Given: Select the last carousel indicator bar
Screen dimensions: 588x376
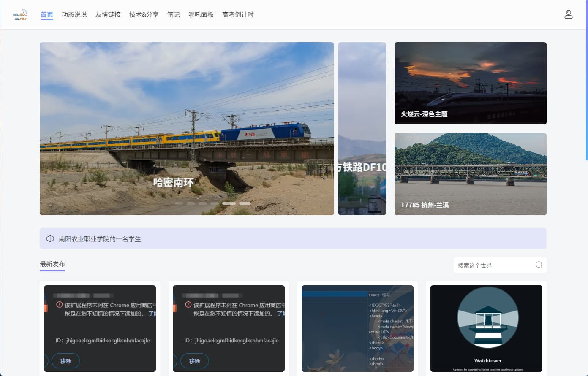Looking at the screenshot, I should coord(245,203).
